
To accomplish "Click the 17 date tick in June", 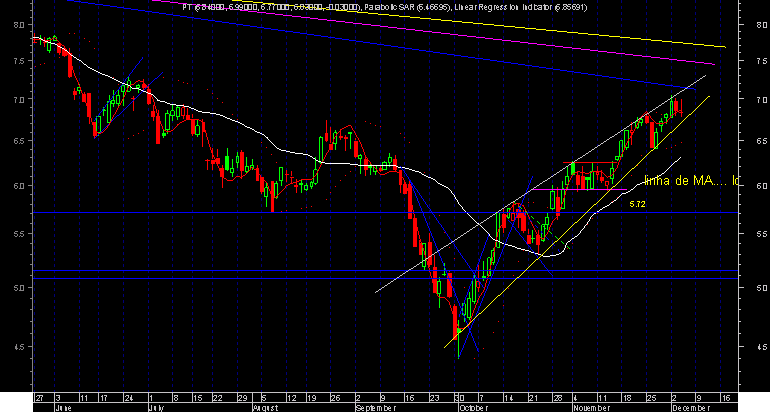I will [x=104, y=398].
